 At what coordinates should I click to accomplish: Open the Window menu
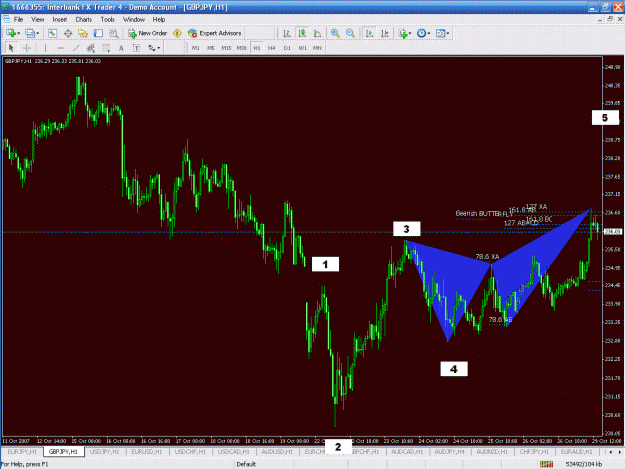[134, 20]
